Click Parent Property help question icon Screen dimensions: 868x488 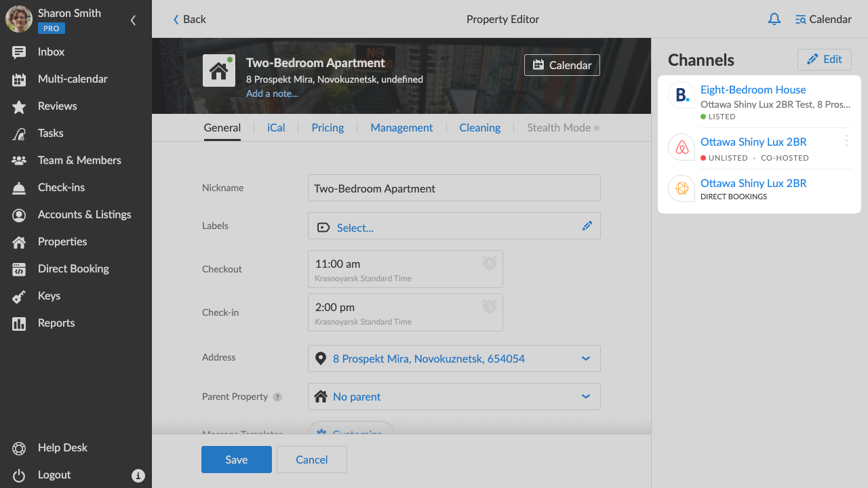(277, 397)
